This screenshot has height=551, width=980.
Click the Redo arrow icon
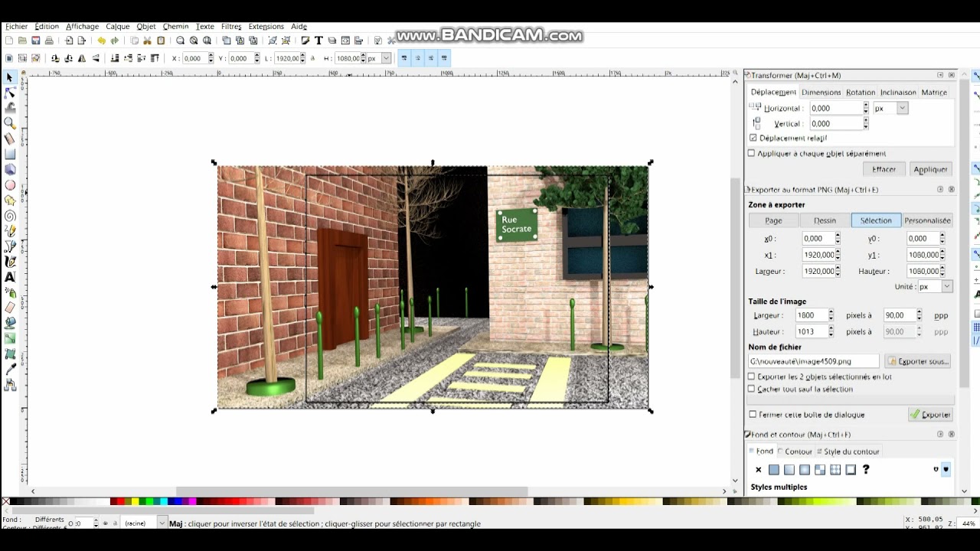click(x=115, y=41)
